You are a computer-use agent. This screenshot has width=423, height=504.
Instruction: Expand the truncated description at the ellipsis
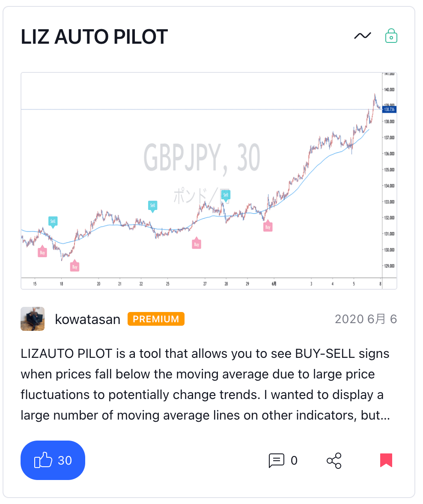[x=384, y=415]
